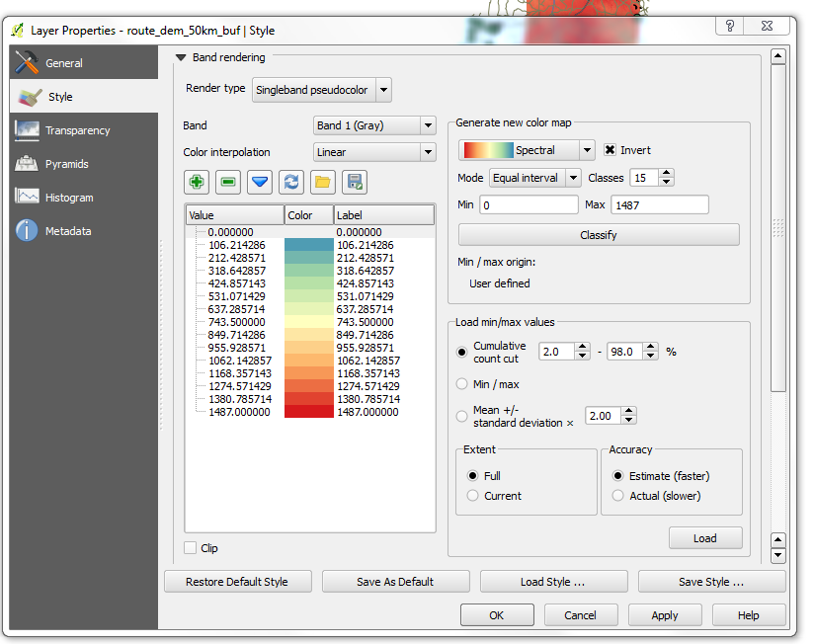The image size is (815, 644).
Task: Click the Classify button
Action: [x=599, y=235]
